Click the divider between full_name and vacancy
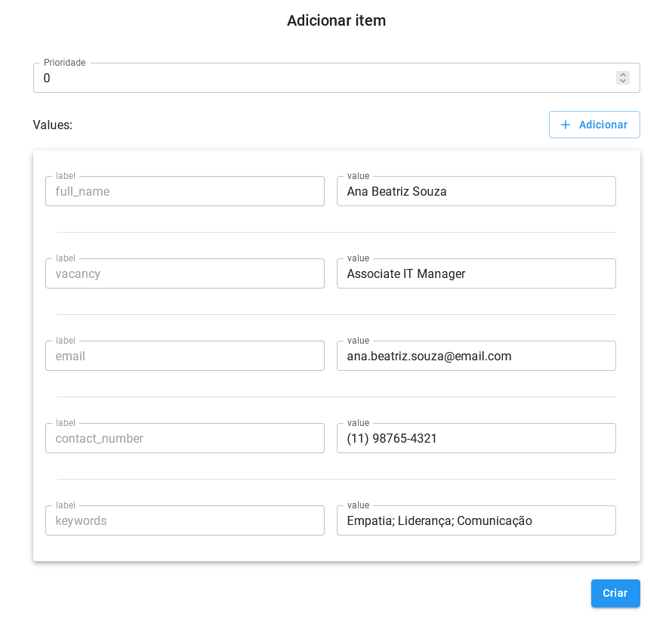Screen dimensions: 672x633 point(336,232)
